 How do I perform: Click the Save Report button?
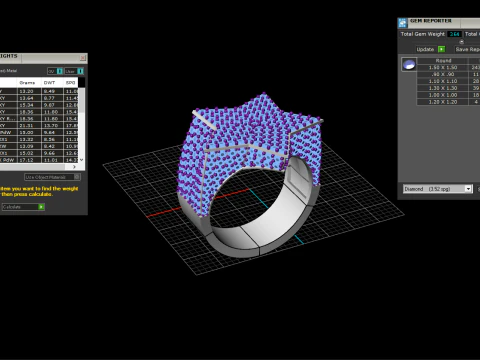point(467,49)
